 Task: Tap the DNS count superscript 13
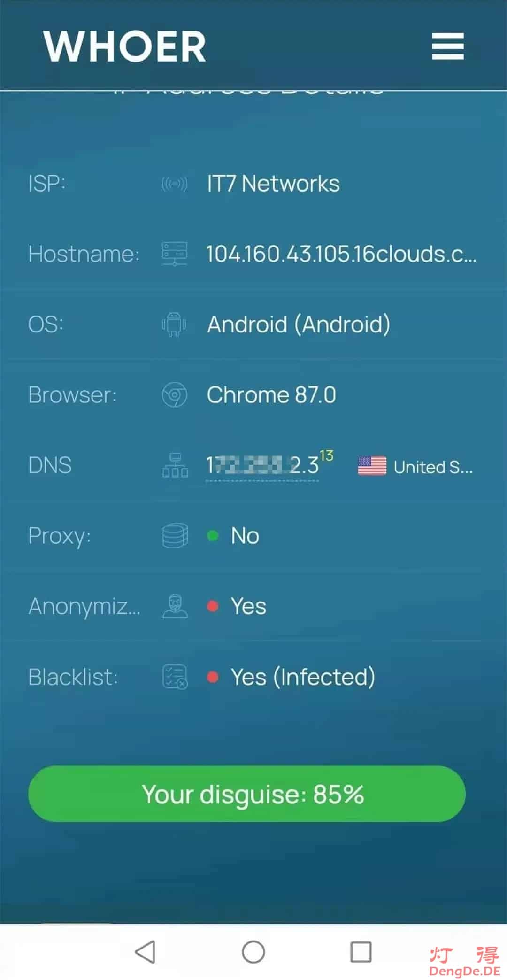pyautogui.click(x=327, y=455)
